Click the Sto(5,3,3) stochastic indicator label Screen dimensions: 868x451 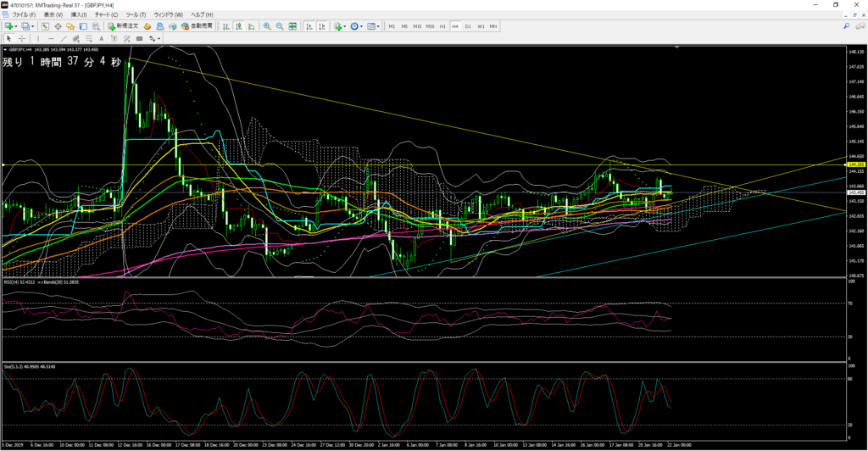14,366
